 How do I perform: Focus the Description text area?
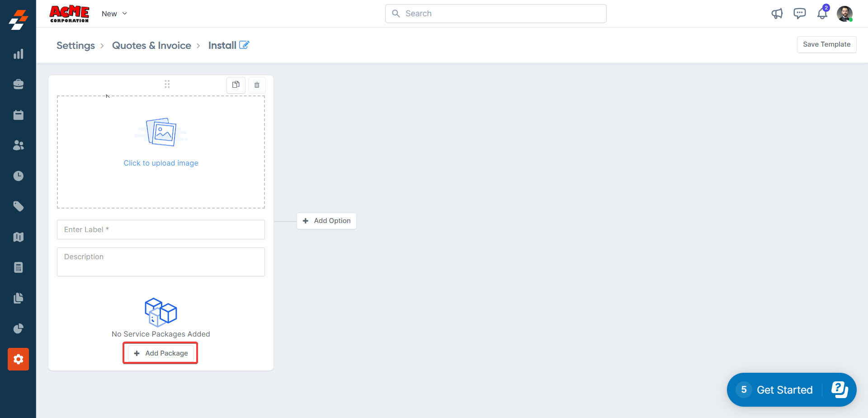161,261
